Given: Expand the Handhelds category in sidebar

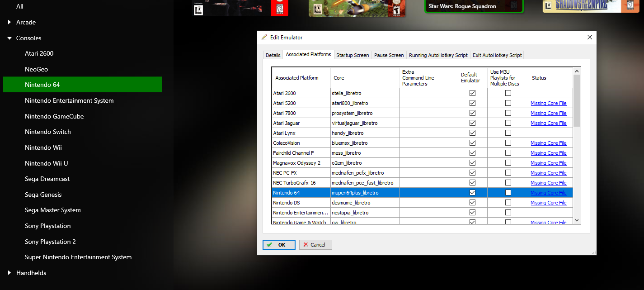Looking at the screenshot, I should [x=9, y=273].
